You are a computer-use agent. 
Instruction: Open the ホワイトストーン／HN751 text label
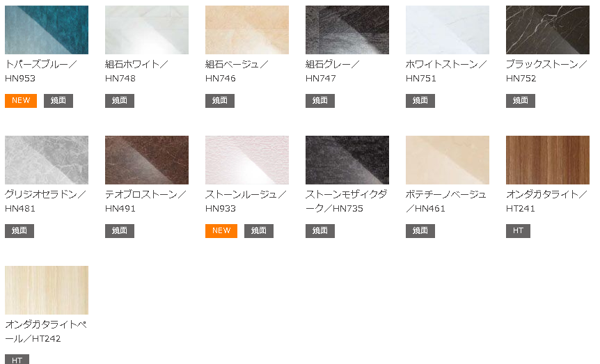pyautogui.click(x=446, y=71)
